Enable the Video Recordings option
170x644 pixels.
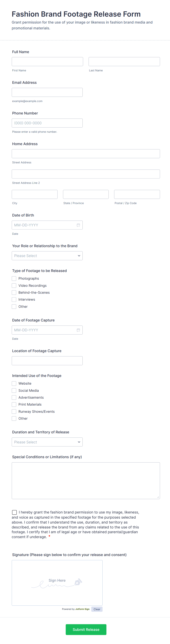(14, 285)
